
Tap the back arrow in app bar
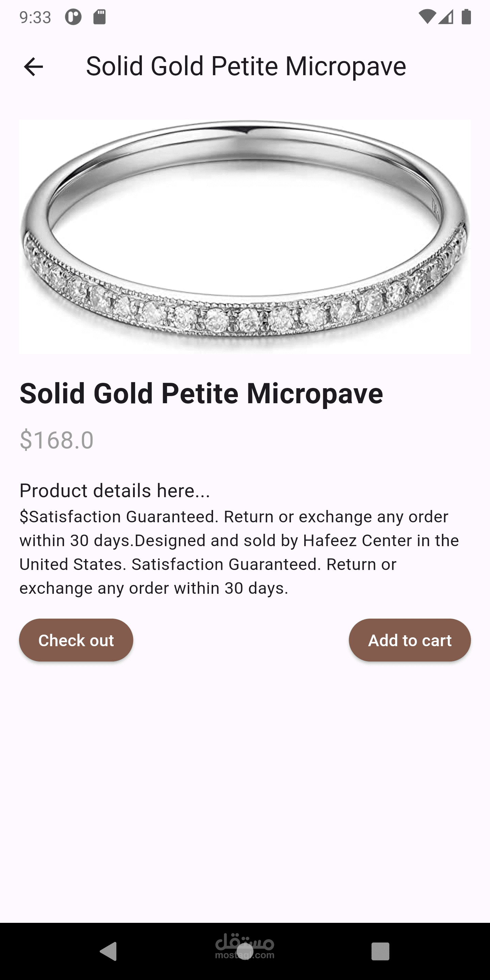pyautogui.click(x=33, y=67)
